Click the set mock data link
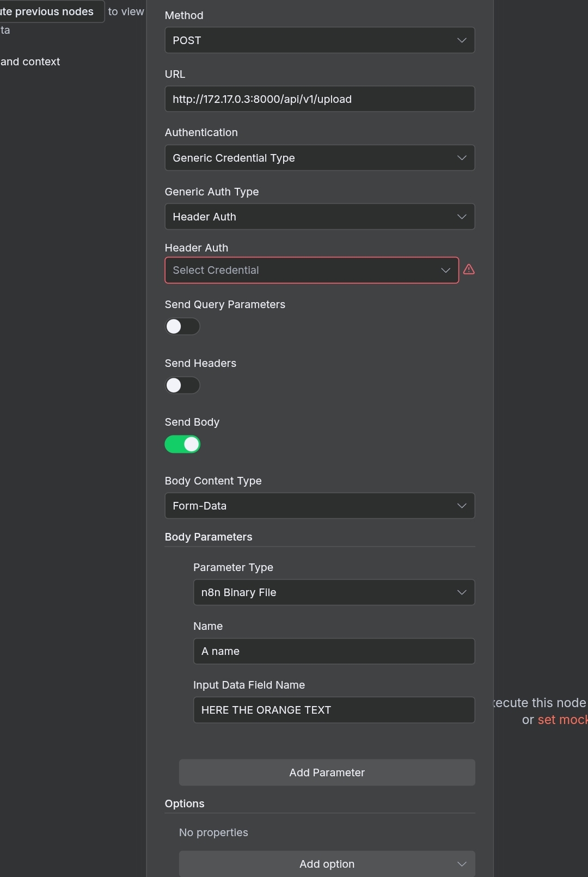The width and height of the screenshot is (588, 877). coord(562,720)
